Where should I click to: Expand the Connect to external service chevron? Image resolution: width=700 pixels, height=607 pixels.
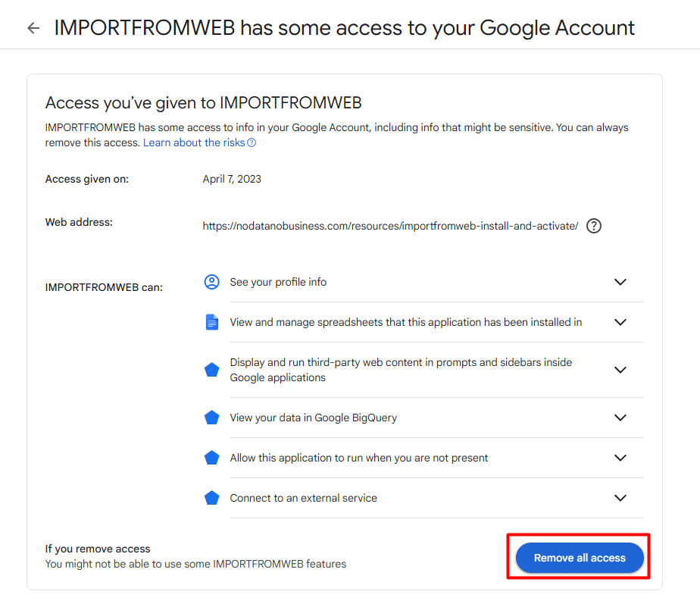[x=620, y=498]
